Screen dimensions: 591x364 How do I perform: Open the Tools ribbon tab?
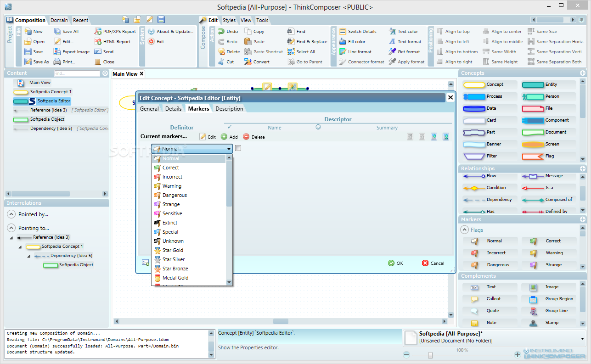point(262,20)
